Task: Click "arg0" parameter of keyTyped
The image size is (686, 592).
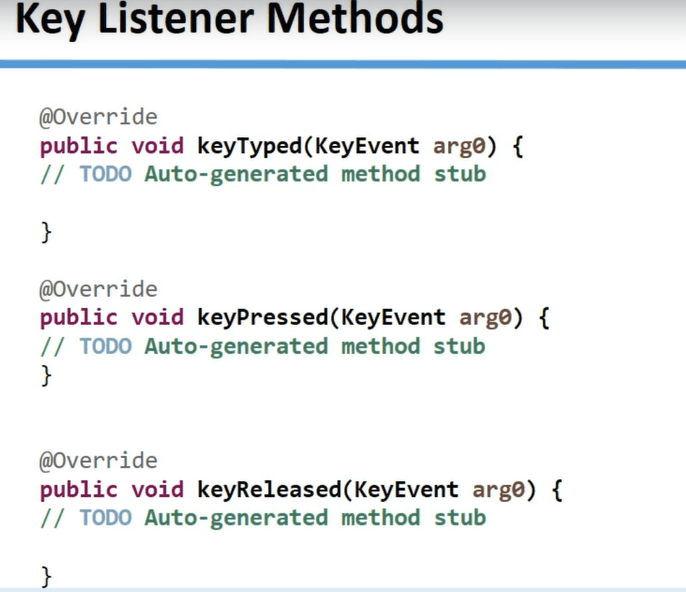Action: 459,147
